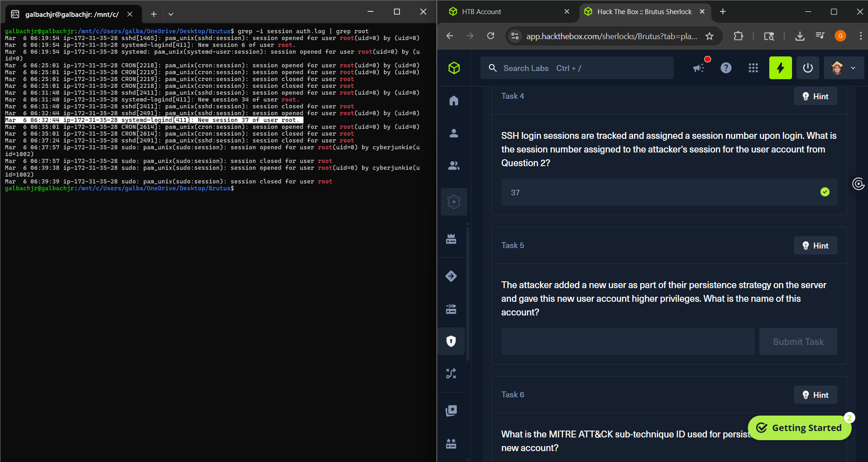
Task: Show the Hint for Task 4
Action: click(815, 96)
